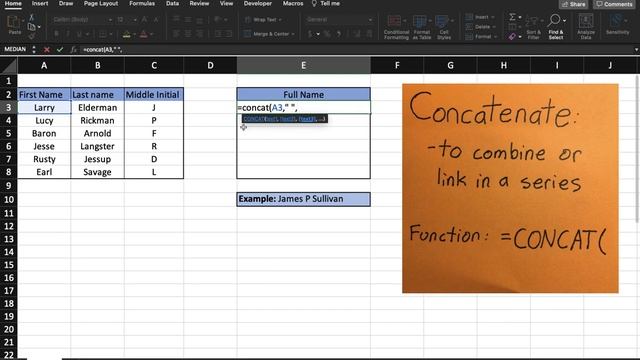Click the orange Concatenate sticky note image
Image resolution: width=640 pixels, height=360 pixels.
pyautogui.click(x=510, y=188)
